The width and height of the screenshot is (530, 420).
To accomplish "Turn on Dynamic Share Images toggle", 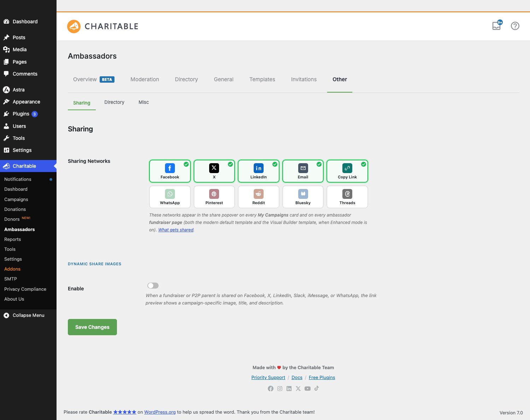I will (153, 285).
